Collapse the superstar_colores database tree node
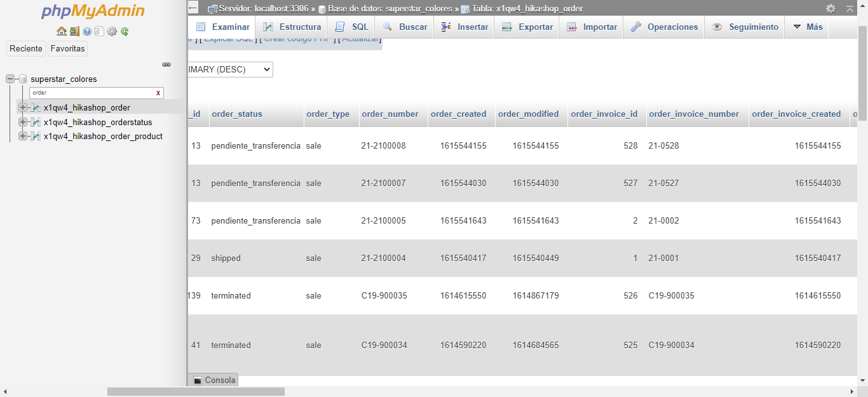Image resolution: width=868 pixels, height=397 pixels. 10,79
